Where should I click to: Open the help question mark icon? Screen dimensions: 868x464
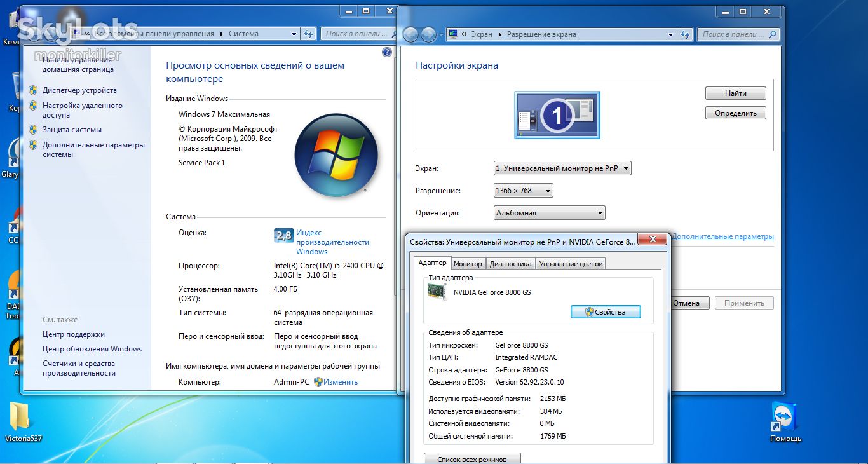(x=387, y=52)
